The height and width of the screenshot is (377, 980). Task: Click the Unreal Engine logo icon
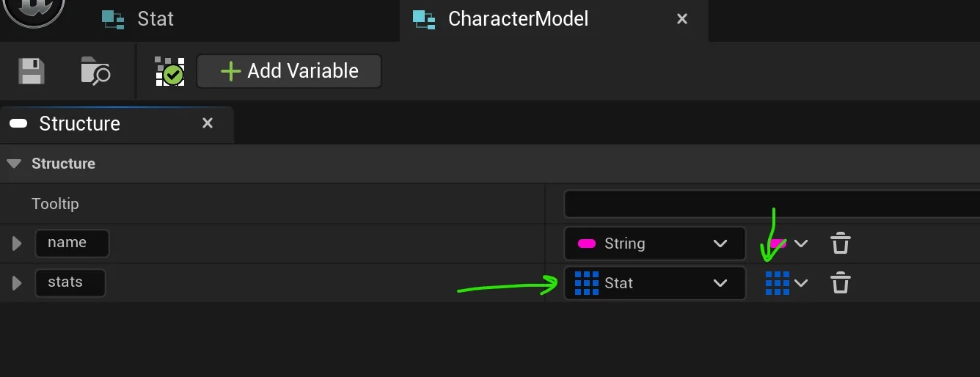coord(34,10)
